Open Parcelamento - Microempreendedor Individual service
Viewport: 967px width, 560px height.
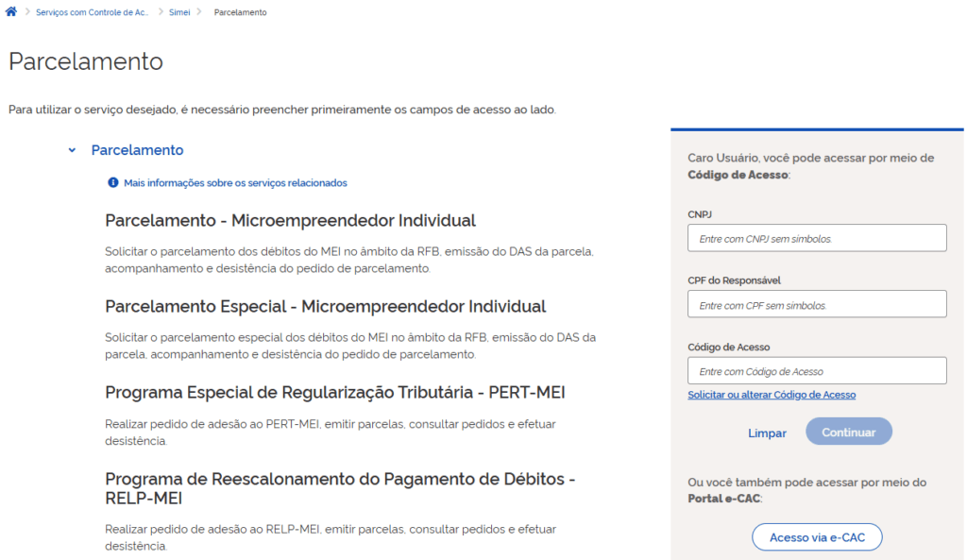[290, 221]
